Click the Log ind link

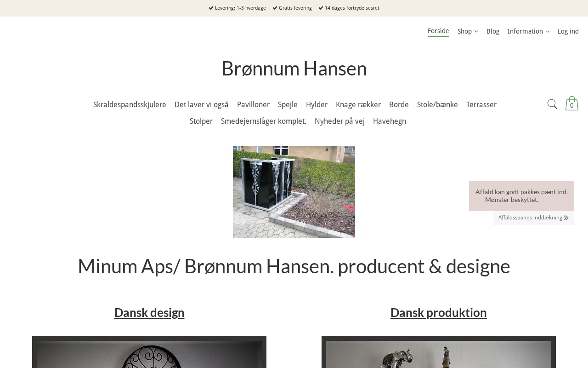(568, 31)
